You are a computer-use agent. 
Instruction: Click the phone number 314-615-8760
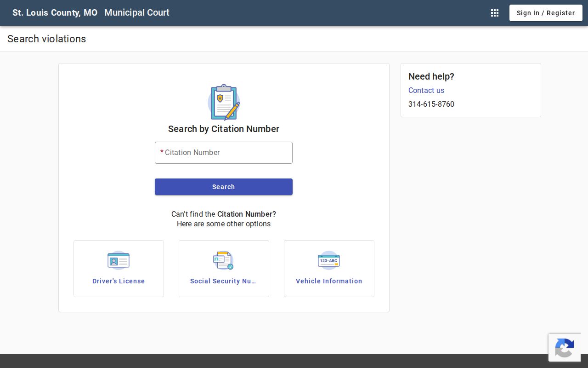pos(431,104)
